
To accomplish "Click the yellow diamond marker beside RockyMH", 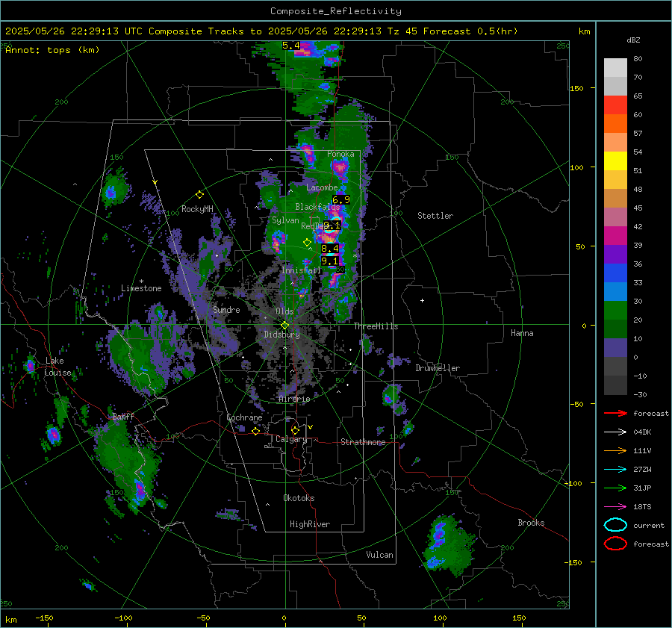I will pos(199,195).
